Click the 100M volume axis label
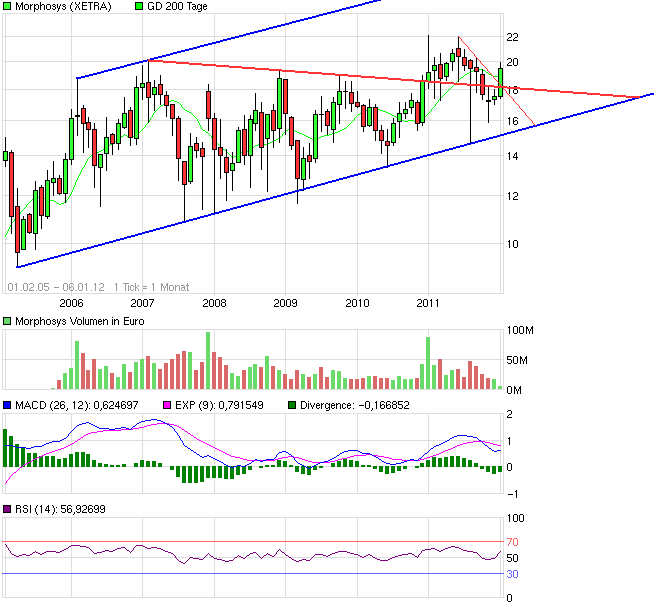The image size is (654, 606). click(520, 330)
